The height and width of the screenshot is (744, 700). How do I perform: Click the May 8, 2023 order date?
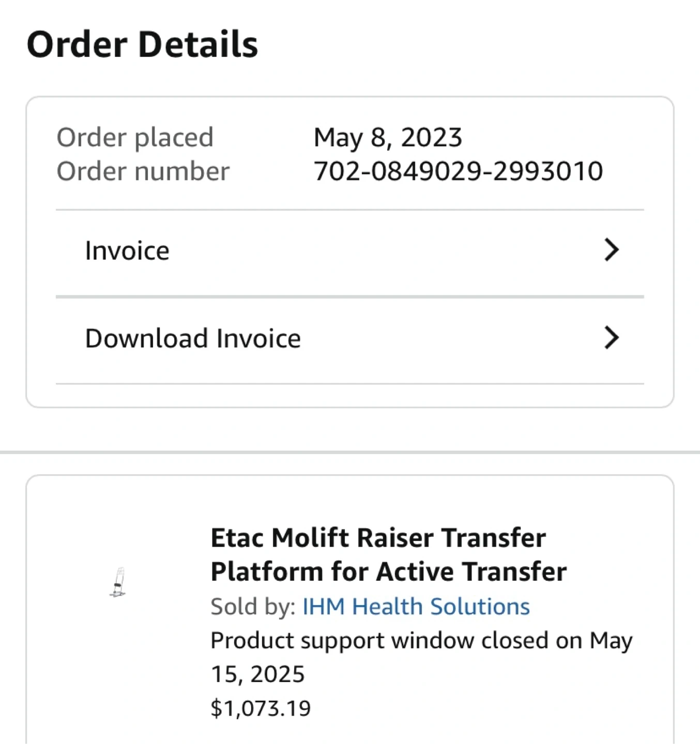point(388,138)
